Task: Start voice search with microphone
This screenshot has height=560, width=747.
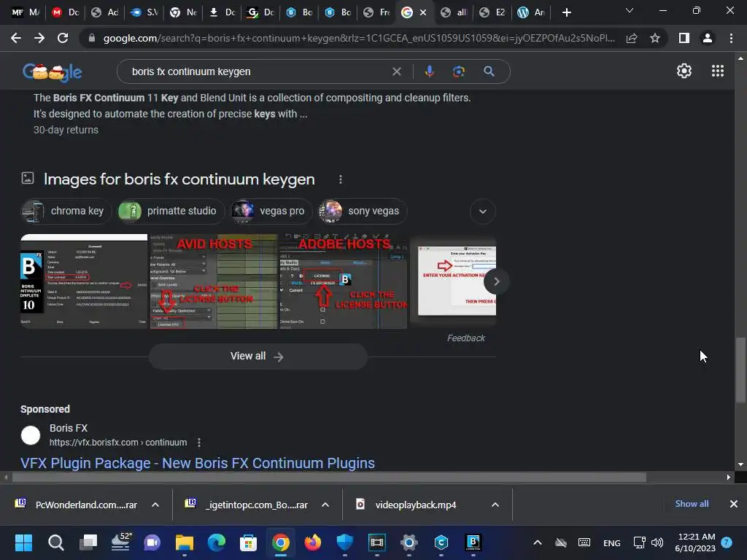Action: 429,71
